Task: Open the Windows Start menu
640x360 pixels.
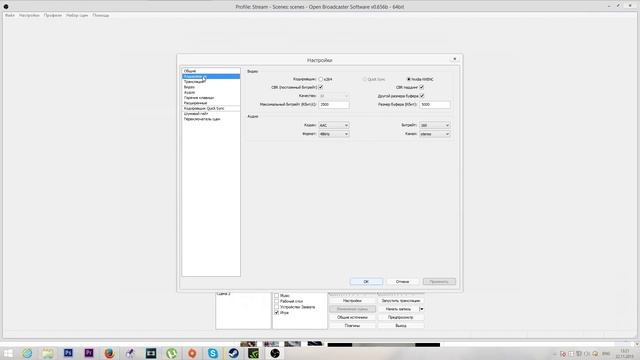Action: [x=8, y=353]
